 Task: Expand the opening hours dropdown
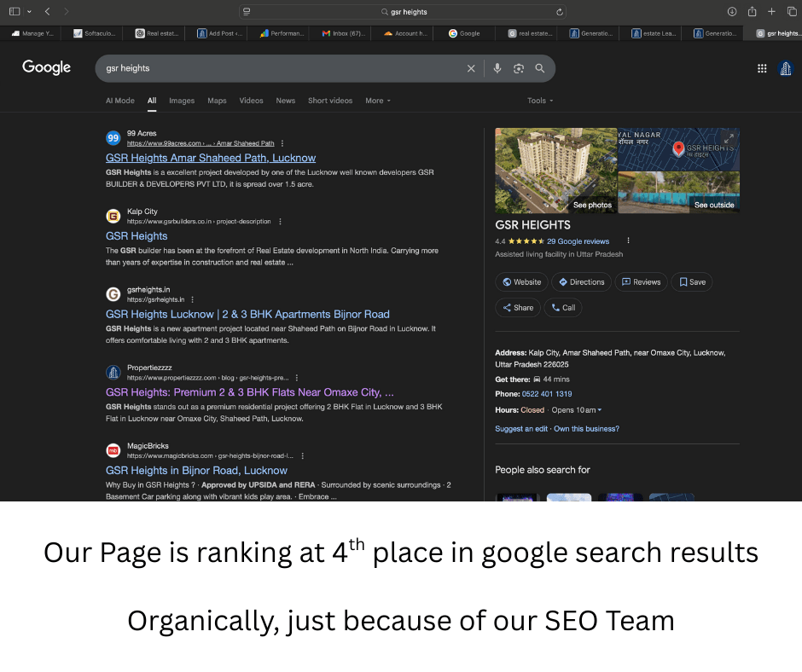click(600, 410)
